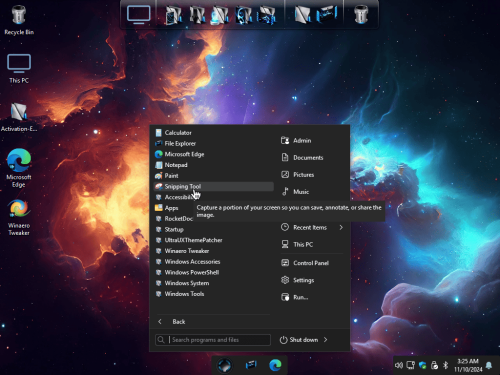Image resolution: width=500 pixels, height=375 pixels.
Task: Open Documents from the right Start pane
Action: pyautogui.click(x=312, y=157)
